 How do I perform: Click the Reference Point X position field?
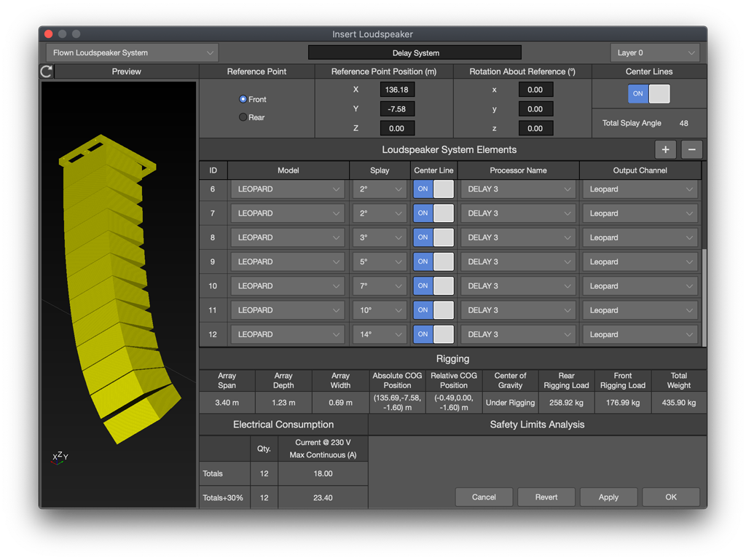click(x=397, y=90)
